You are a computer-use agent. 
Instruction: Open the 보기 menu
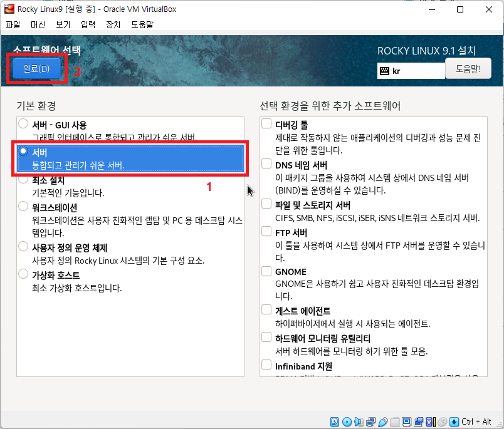(63, 24)
